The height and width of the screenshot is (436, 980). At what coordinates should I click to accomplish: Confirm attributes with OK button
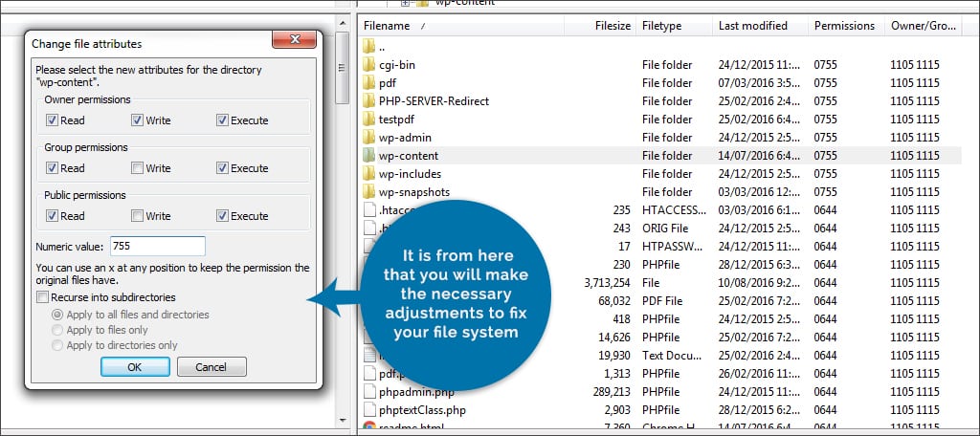point(135,366)
